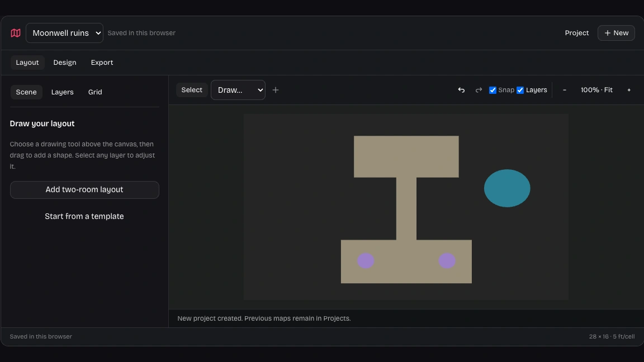Select the left purple circle marker
This screenshot has height=362, width=644.
366,261
